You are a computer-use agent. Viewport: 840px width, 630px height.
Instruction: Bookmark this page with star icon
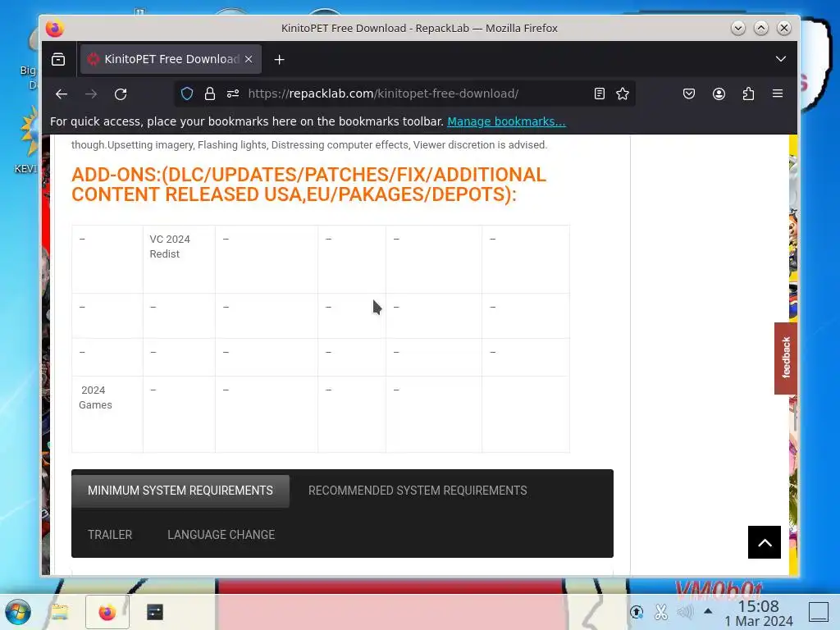623,94
